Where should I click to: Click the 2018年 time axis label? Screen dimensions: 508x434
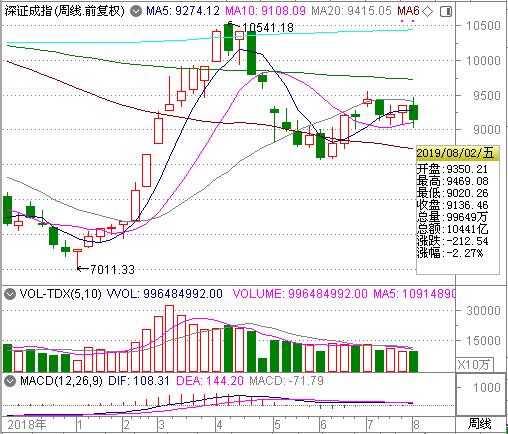(27, 425)
